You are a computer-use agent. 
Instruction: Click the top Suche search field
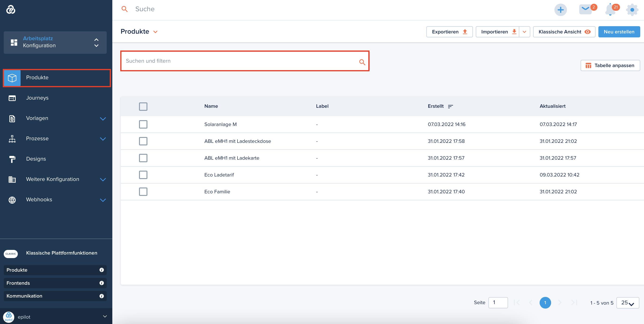[x=145, y=9]
